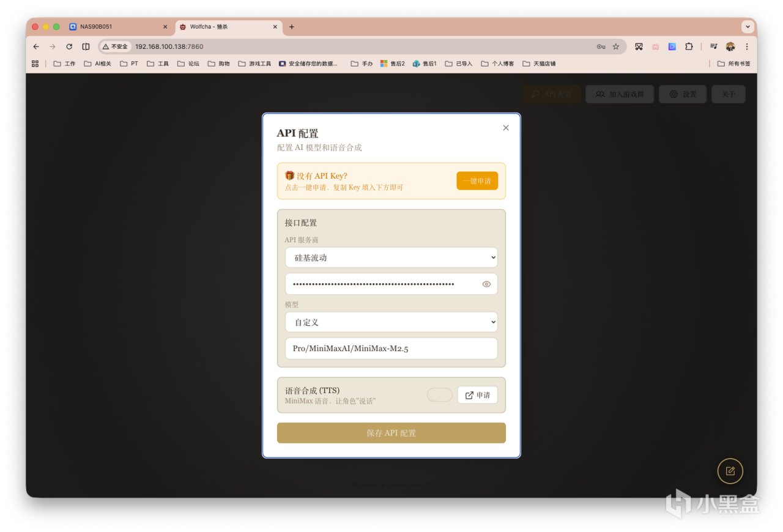Open the 售后2 bookmark
Image resolution: width=783 pixels, height=532 pixels.
[x=393, y=64]
